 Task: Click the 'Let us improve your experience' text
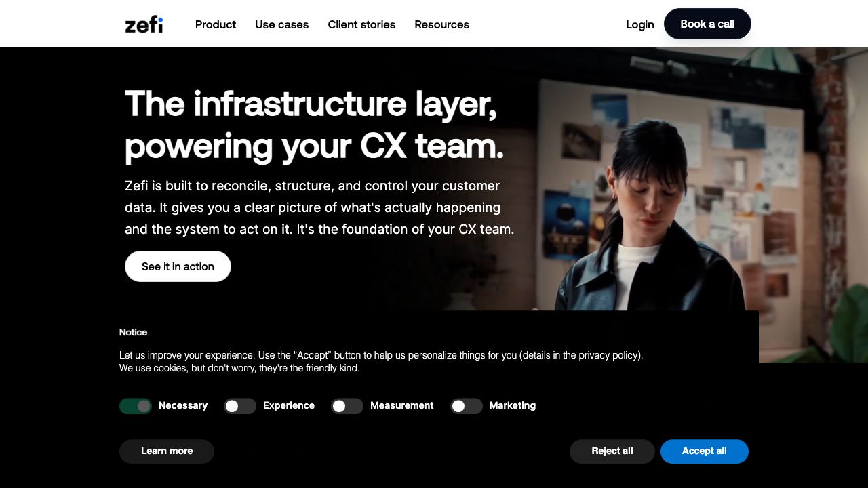coord(381,361)
